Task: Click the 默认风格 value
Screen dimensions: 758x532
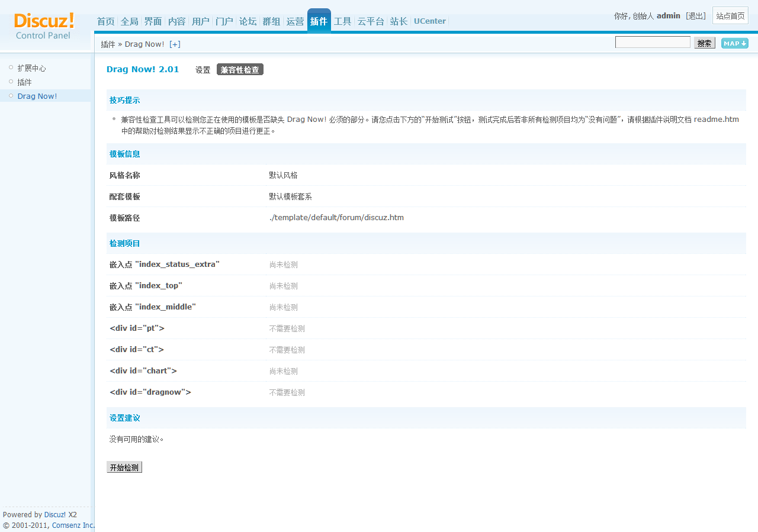Action: point(284,175)
